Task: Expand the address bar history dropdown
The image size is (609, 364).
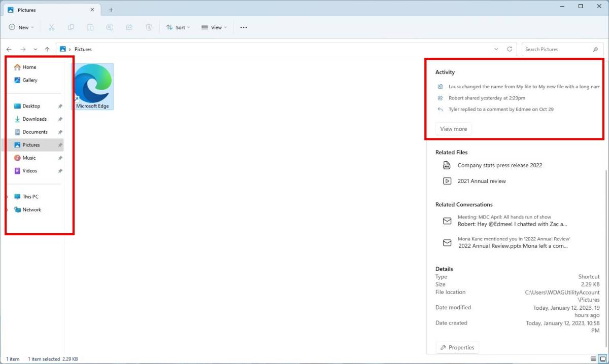Action: (496, 49)
